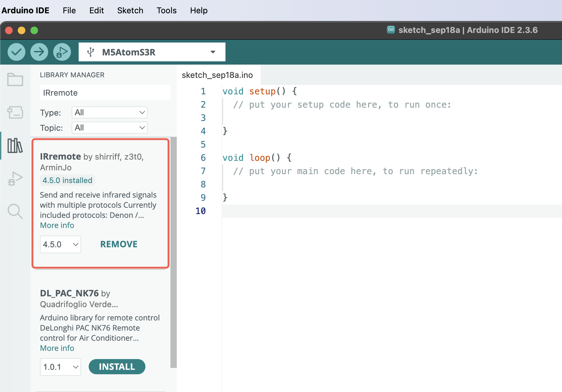This screenshot has width=562, height=392.
Task: Click the 'void setup() {' code line
Action: (x=260, y=91)
